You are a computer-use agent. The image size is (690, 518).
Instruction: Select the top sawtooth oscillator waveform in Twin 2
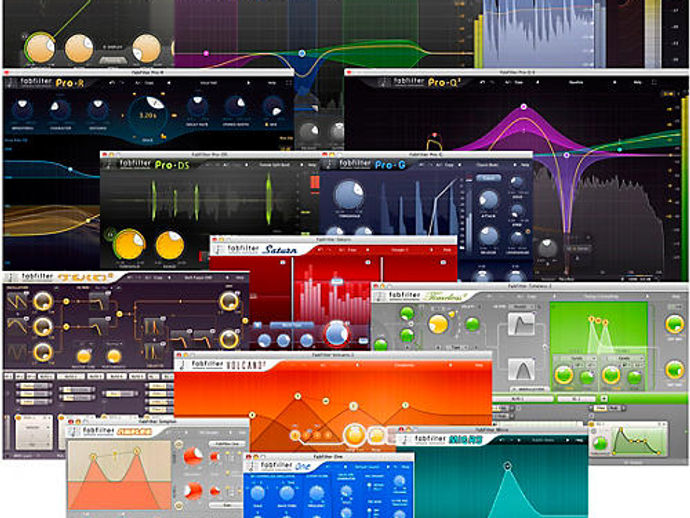tap(16, 301)
